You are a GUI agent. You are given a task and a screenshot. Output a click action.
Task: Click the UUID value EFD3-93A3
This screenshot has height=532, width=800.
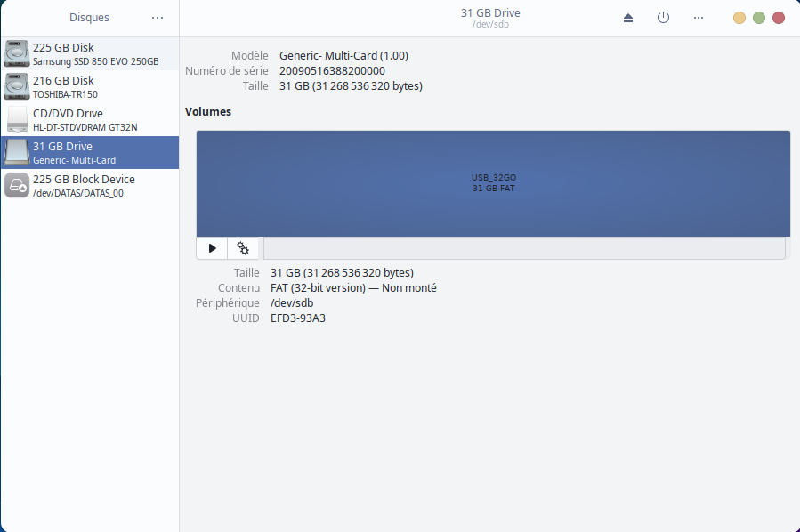coord(298,318)
